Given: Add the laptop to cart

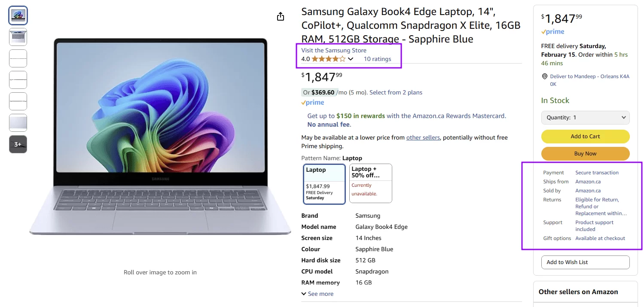Looking at the screenshot, I should pos(585,136).
